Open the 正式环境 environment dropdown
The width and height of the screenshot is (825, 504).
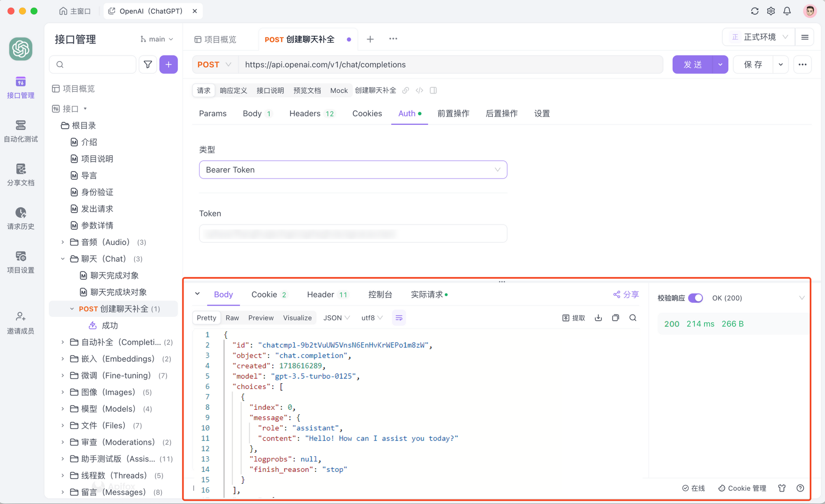point(759,37)
